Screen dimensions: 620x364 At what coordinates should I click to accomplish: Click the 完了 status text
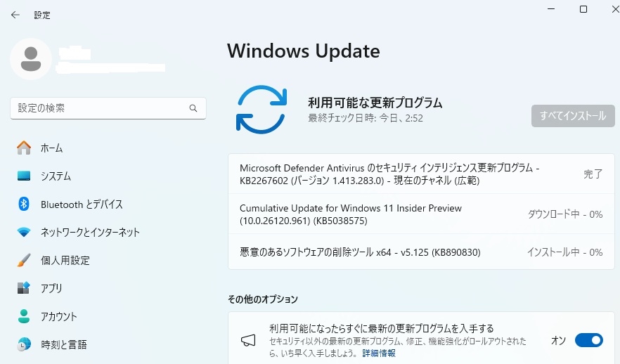593,174
